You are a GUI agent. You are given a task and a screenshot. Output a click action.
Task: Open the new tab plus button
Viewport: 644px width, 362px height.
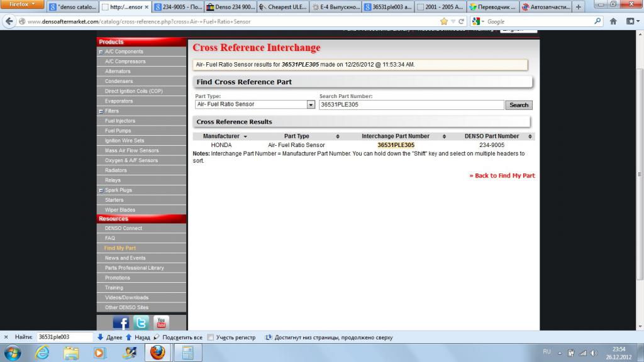[x=579, y=7]
